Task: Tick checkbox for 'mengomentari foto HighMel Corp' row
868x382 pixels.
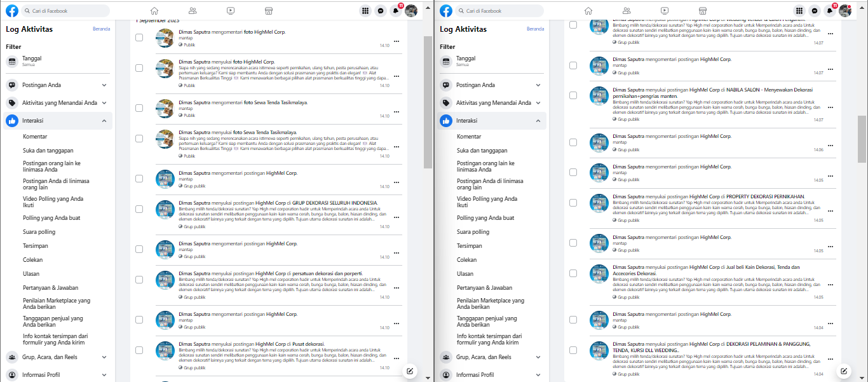Action: [139, 38]
